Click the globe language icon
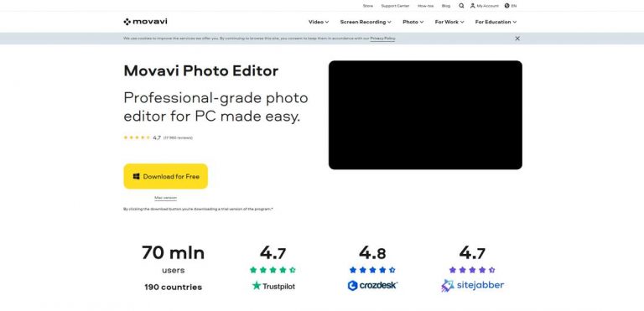The height and width of the screenshot is (311, 644). [x=507, y=6]
